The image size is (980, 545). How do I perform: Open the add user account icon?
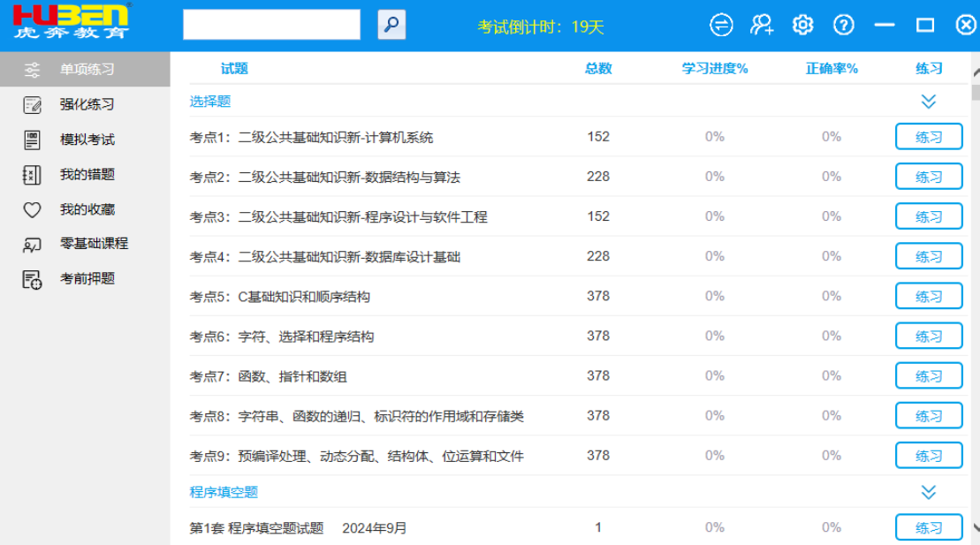pos(762,25)
